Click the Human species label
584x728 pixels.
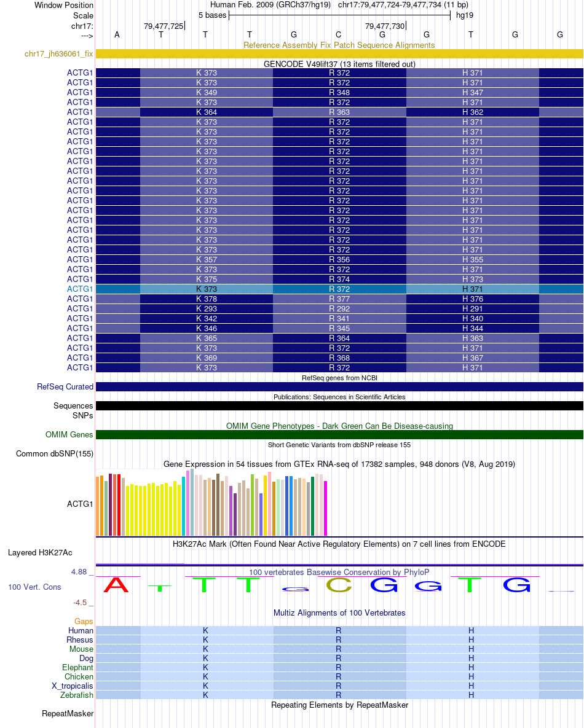pyautogui.click(x=81, y=630)
